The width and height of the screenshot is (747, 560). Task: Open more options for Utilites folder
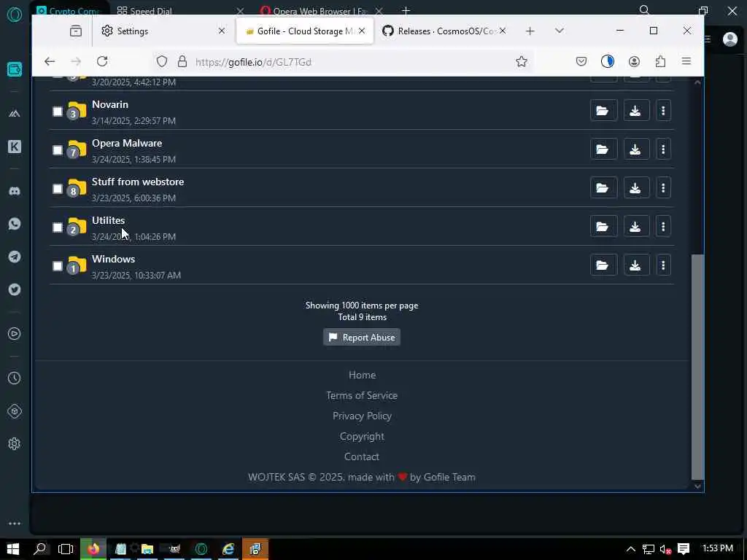[x=662, y=227]
